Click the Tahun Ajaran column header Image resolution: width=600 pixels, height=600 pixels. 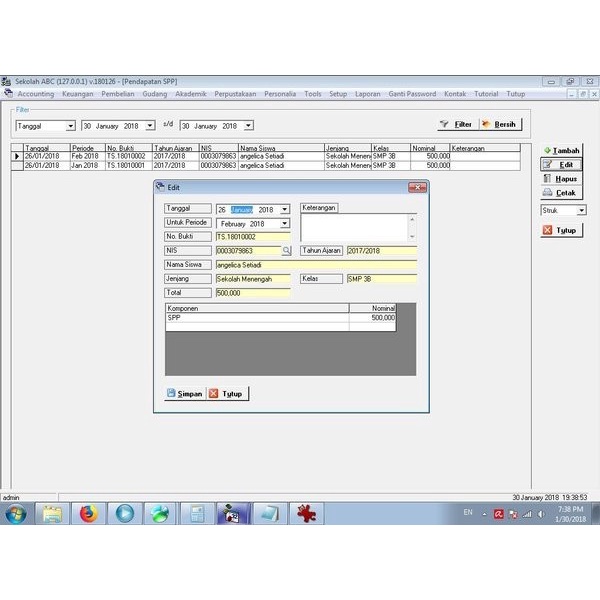coord(176,148)
